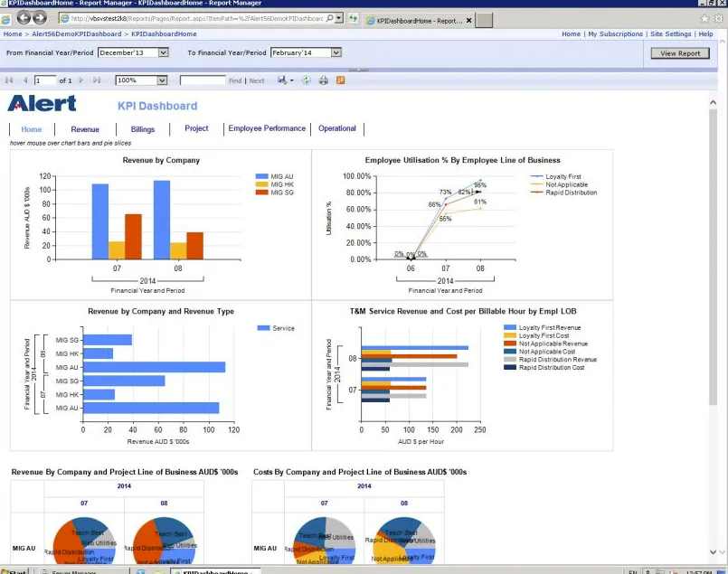Click the search magnifier in the address bar

[x=330, y=19]
